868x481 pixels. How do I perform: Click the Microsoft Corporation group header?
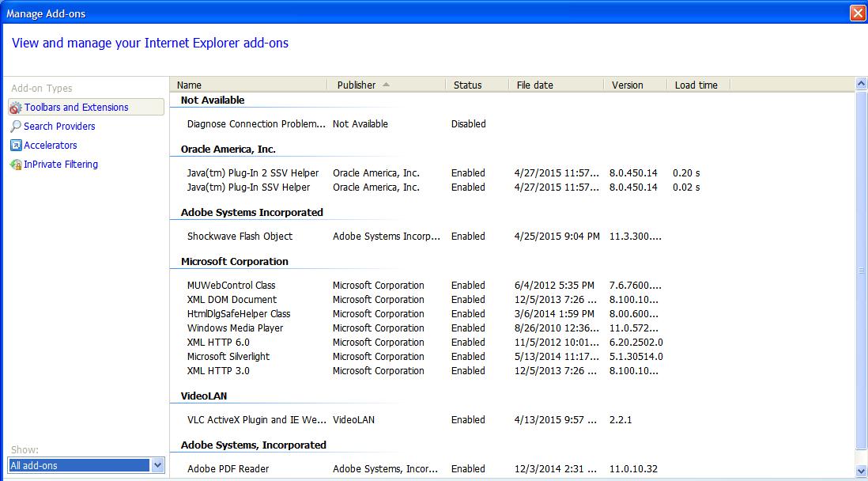[x=235, y=262]
